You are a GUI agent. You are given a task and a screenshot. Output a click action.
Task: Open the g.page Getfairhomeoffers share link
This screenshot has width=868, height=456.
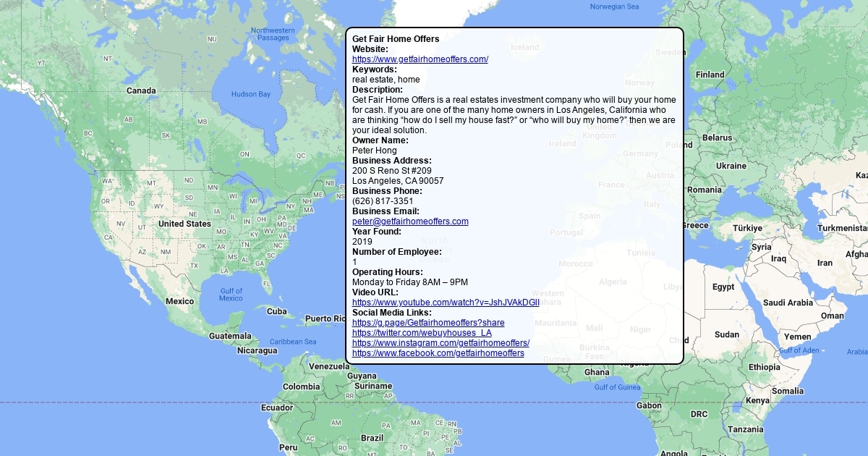[428, 323]
